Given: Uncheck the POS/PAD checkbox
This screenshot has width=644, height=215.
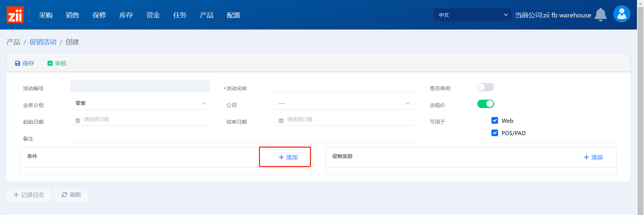Looking at the screenshot, I should coord(495,133).
